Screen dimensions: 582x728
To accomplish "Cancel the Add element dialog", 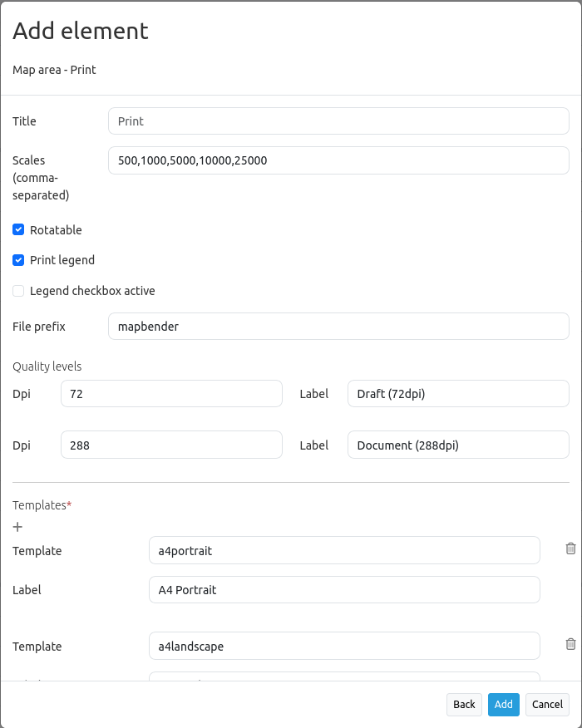I will (x=547, y=705).
